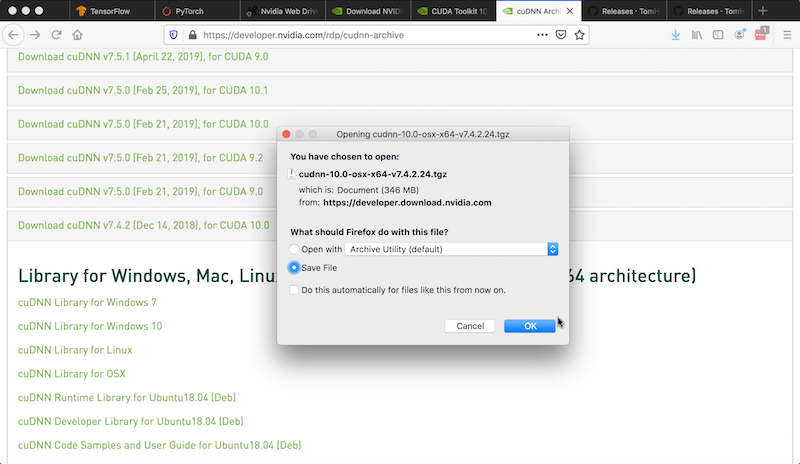View site security padlock info
Viewport: 800px width, 464px height.
coord(192,35)
